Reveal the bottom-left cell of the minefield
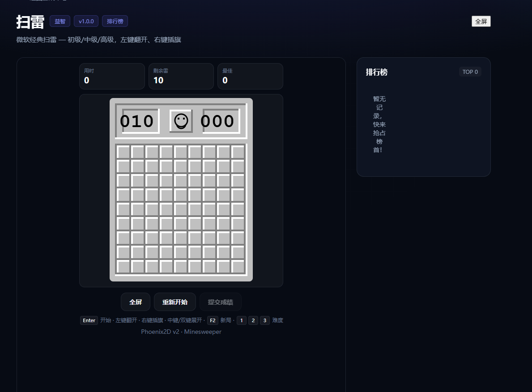 [123, 266]
